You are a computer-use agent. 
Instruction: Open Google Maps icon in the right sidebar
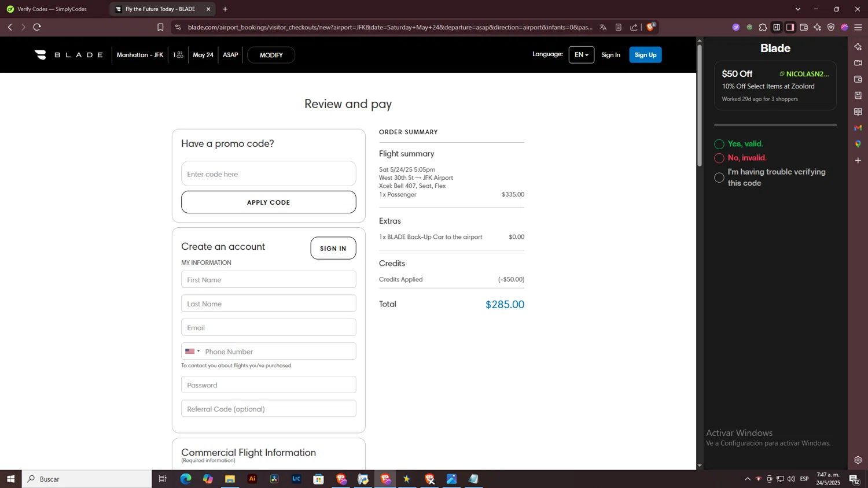tap(858, 144)
